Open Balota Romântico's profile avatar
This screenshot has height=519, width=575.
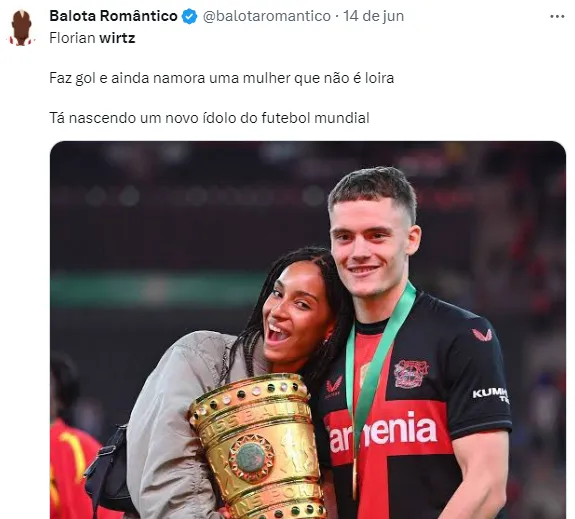[x=21, y=28]
